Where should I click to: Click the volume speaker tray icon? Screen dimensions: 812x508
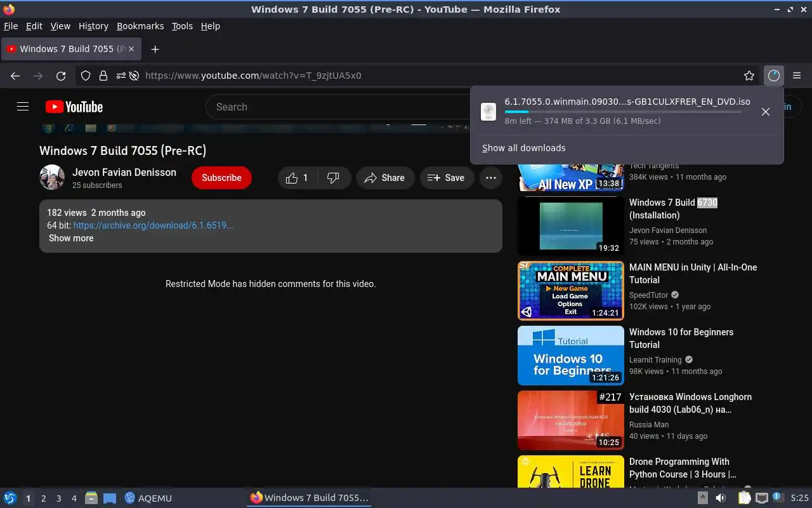tap(720, 498)
